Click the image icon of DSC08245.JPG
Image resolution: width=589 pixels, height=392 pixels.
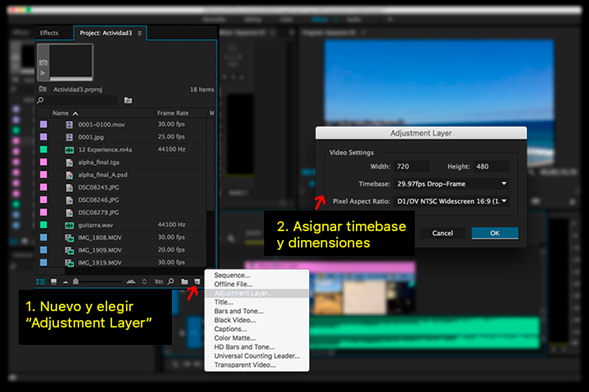coord(69,187)
